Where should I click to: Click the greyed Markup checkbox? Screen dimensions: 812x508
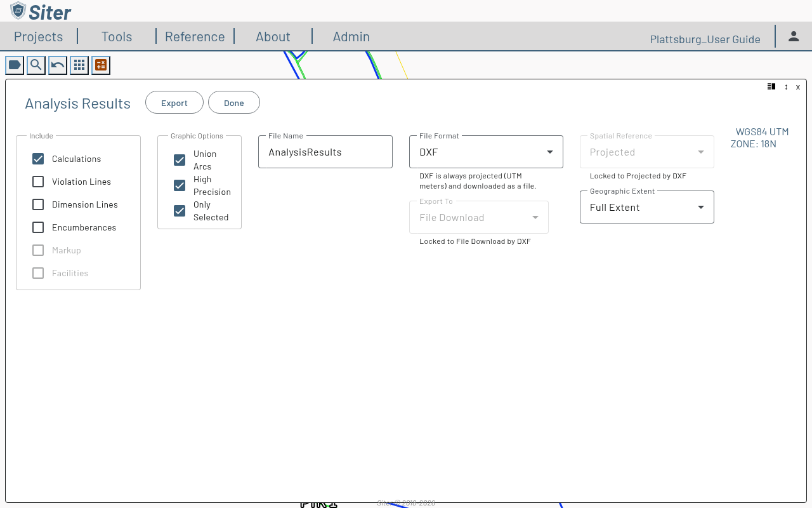pos(38,250)
